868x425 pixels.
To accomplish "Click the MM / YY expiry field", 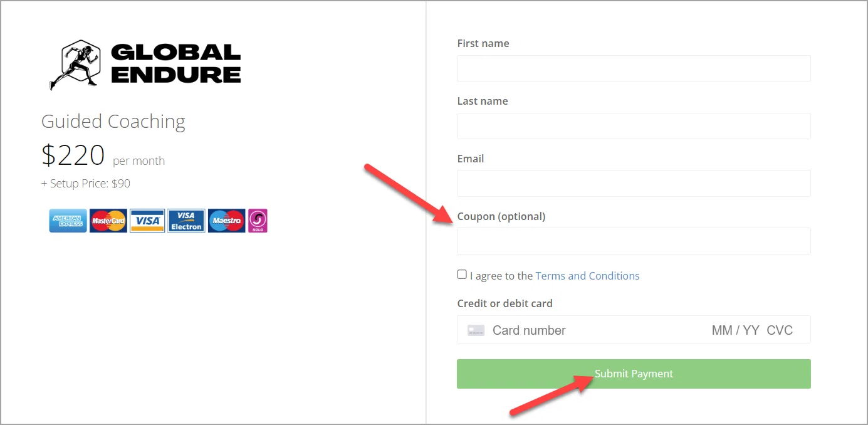I will tap(735, 330).
